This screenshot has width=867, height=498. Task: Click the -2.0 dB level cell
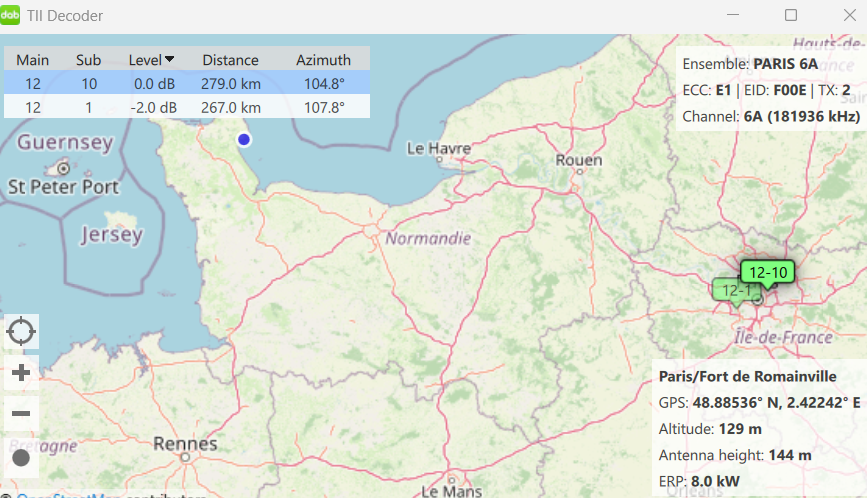153,108
